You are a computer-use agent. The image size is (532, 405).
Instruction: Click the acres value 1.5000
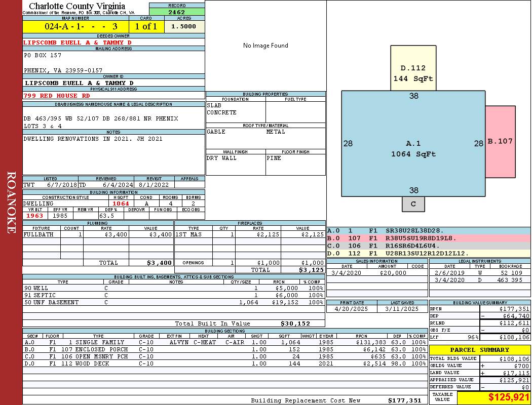pos(184,27)
